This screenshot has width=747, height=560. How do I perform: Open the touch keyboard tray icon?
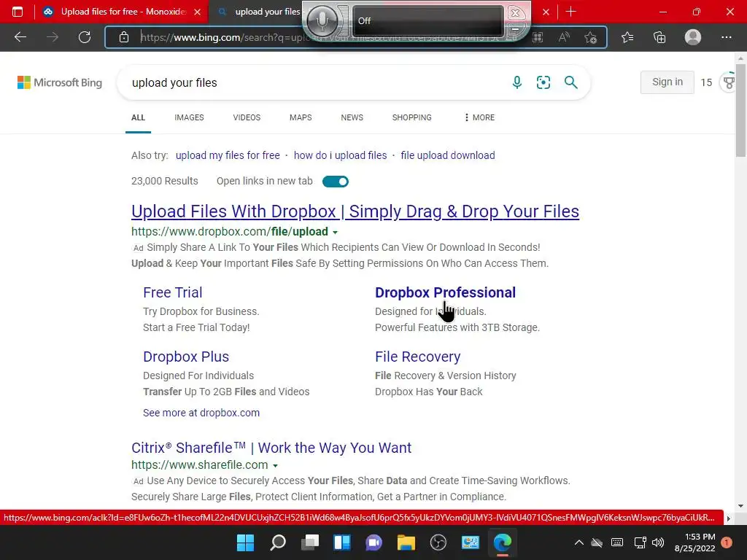617,542
